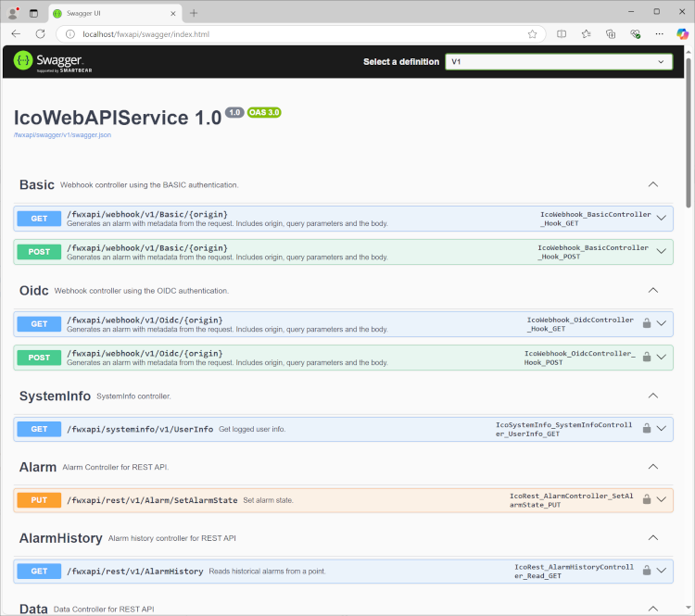Click the Swagger logo

coord(53,61)
